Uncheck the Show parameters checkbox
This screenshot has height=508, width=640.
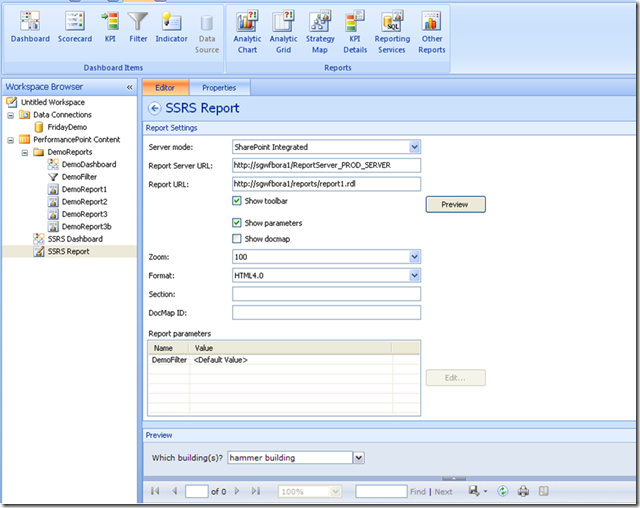pyautogui.click(x=237, y=223)
